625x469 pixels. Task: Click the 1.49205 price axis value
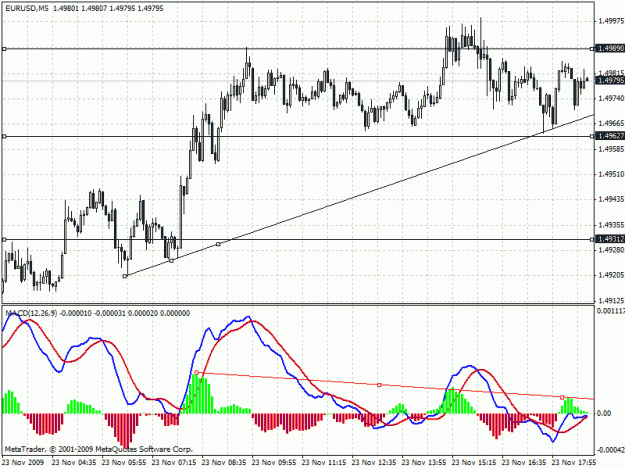click(x=611, y=275)
